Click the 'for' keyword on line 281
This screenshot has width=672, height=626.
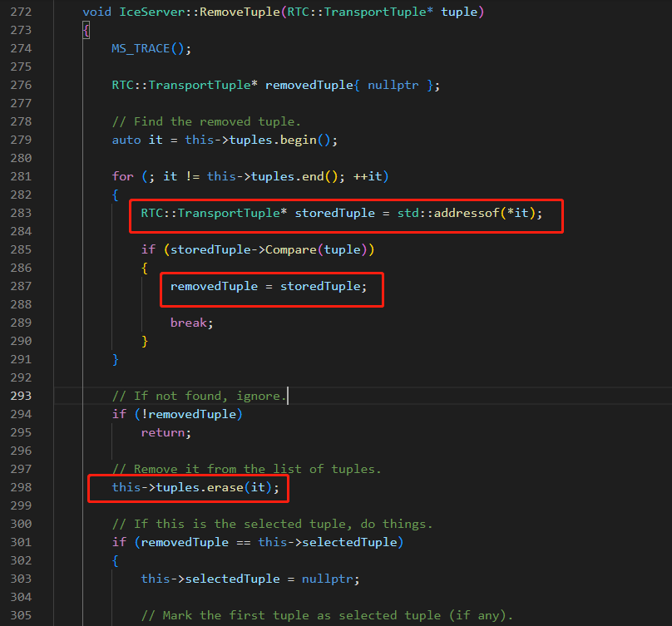tap(122, 176)
